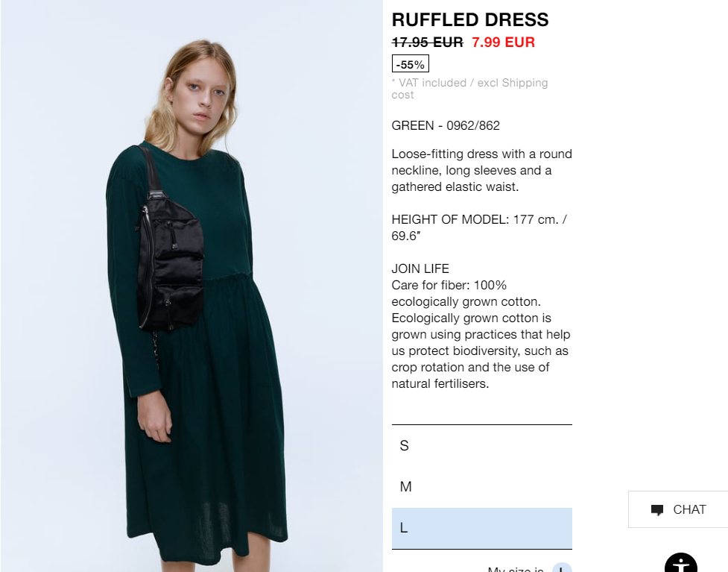Viewport: 728px width, 572px height.
Task: Open the CHAT support button
Action: click(678, 509)
